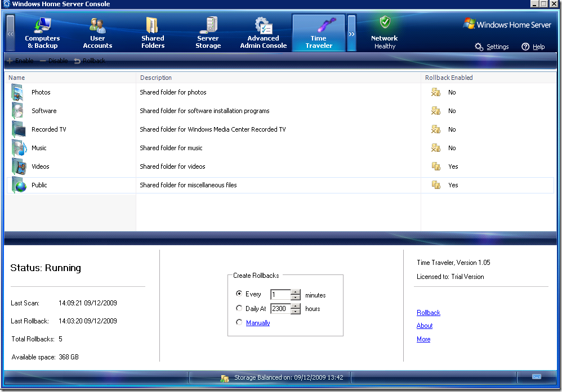562x392 pixels.
Task: Click rollback status icon in Music row
Action: (x=436, y=148)
